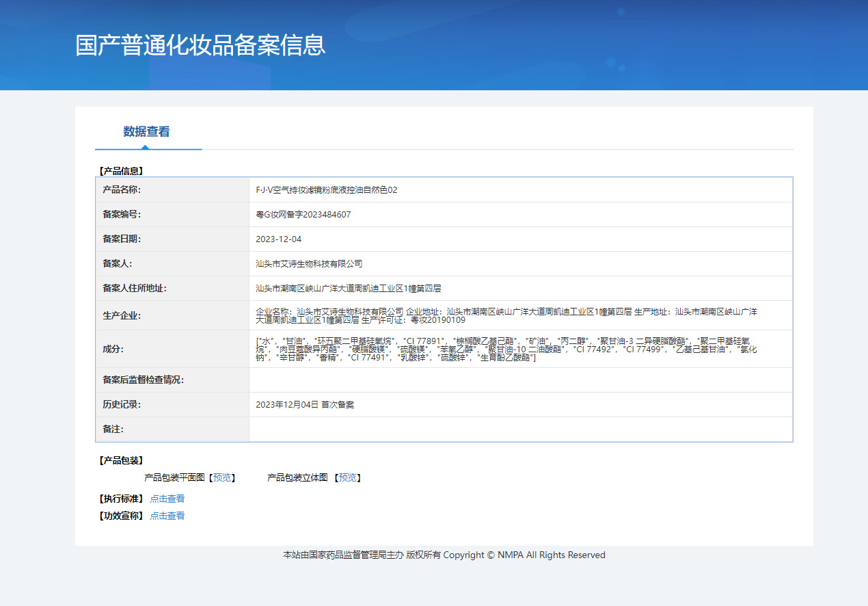This screenshot has height=606, width=868.
Task: Open 点击查看 link next to 功效宣称
Action: [x=167, y=516]
